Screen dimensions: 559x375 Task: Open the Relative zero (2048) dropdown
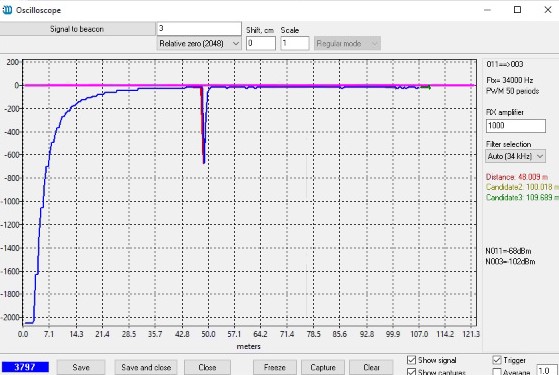pyautogui.click(x=199, y=43)
